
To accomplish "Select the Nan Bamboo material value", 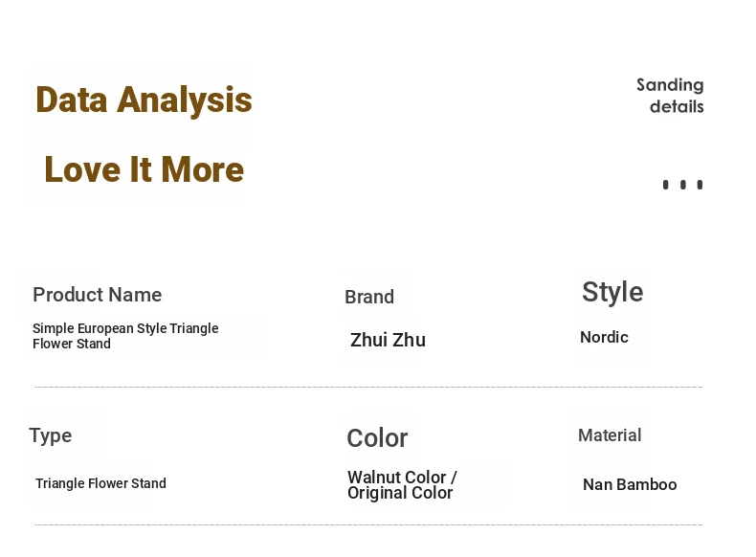I will 630,484.
